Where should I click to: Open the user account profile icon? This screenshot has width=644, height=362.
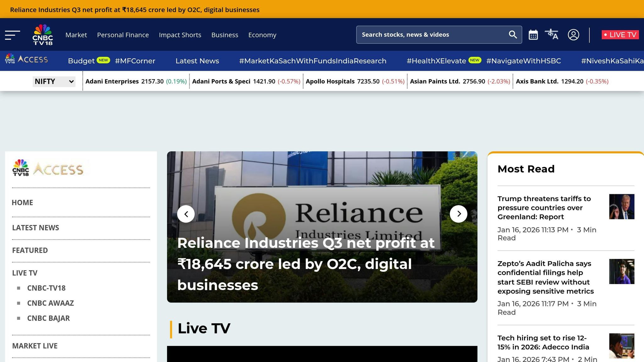click(574, 35)
